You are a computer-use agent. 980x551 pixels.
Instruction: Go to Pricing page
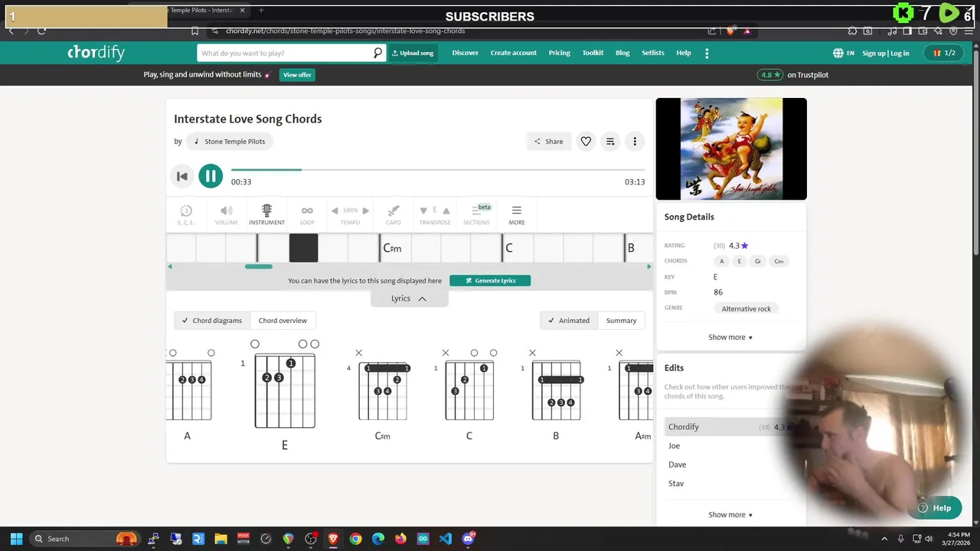click(x=559, y=53)
